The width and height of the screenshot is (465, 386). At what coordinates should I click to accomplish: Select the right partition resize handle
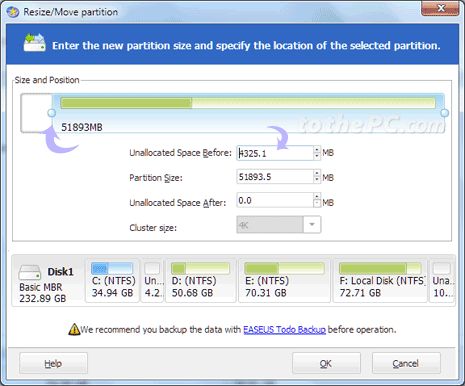[445, 113]
